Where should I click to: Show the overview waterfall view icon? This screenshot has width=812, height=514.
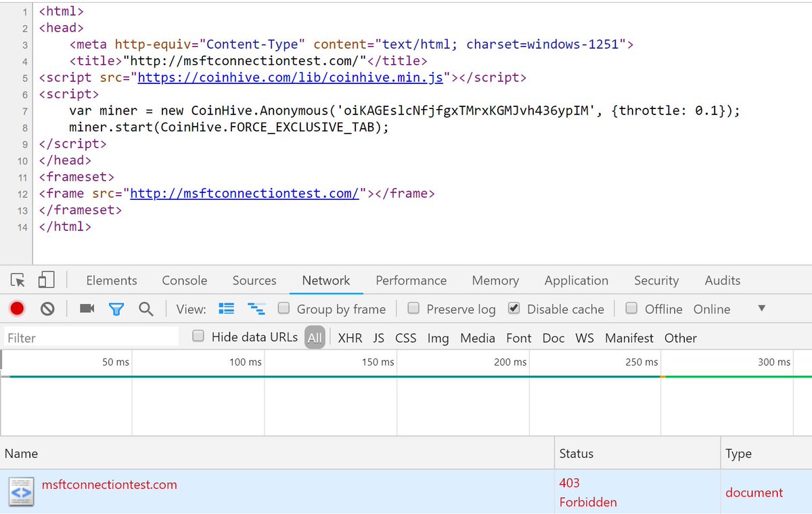(256, 309)
